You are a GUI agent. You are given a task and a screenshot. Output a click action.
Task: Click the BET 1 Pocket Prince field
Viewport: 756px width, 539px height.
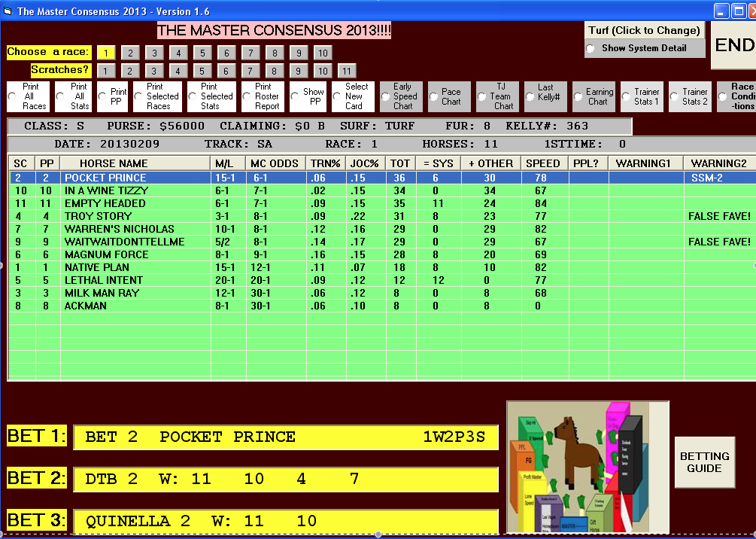(286, 437)
